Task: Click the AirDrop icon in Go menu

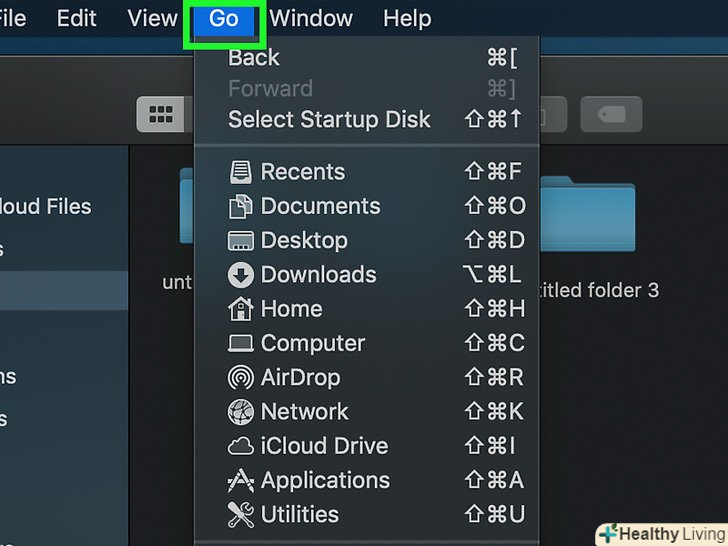Action: 241,378
